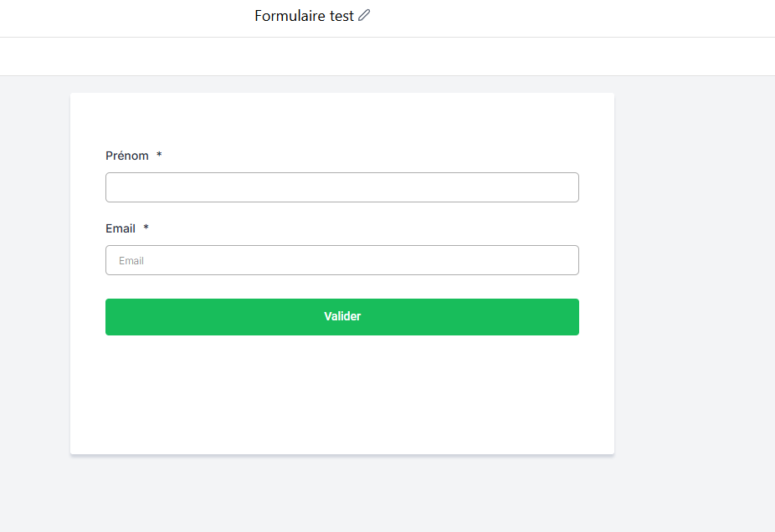Click the Email field label

click(x=121, y=228)
